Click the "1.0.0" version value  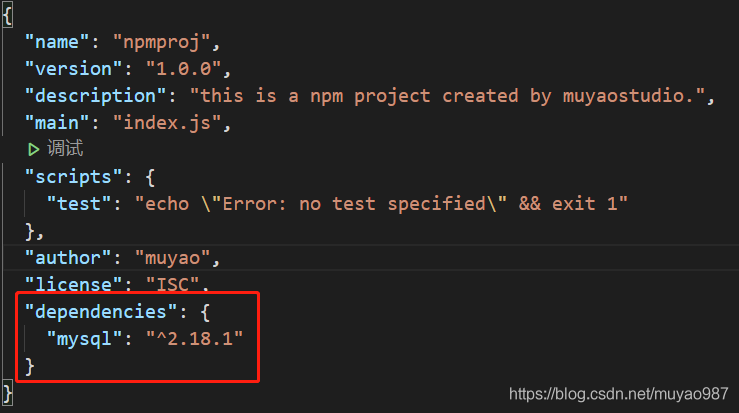pos(183,69)
